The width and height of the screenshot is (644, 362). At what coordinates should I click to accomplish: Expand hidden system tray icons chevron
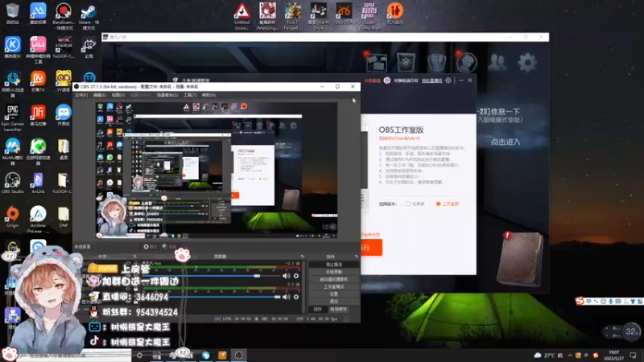pyautogui.click(x=570, y=355)
